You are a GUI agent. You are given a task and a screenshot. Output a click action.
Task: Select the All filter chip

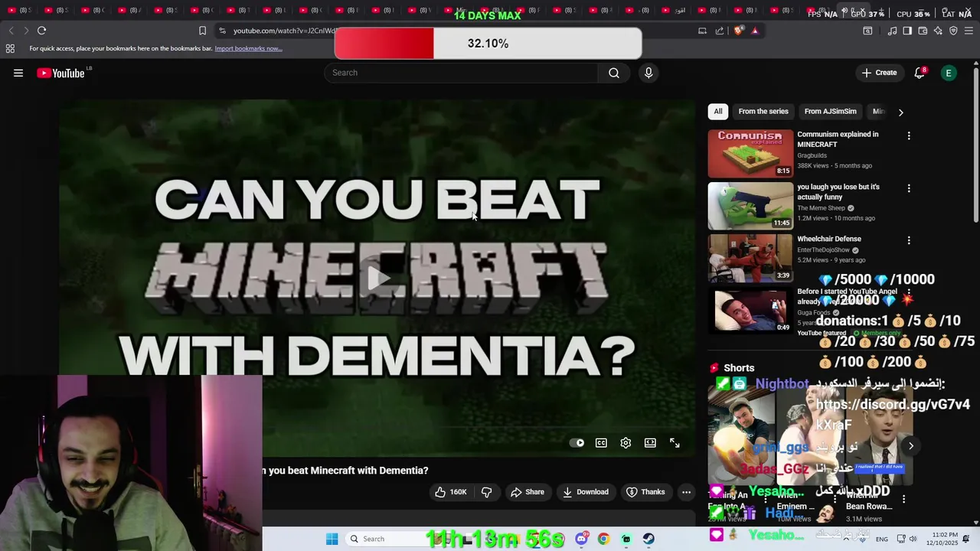coord(718,112)
